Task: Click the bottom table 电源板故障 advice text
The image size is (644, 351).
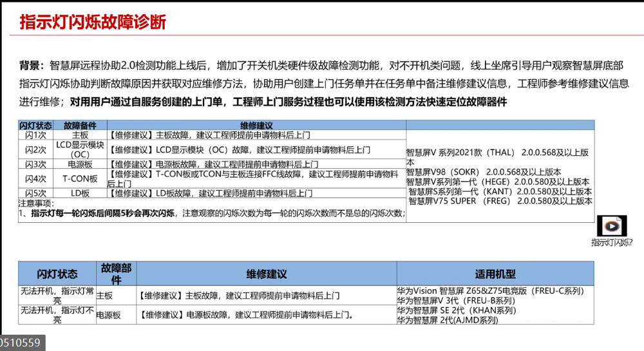Action: click(246, 315)
